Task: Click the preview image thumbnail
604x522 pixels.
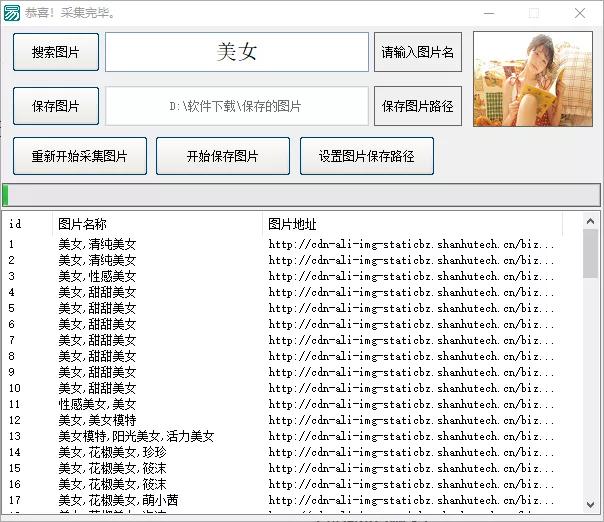Action: (533, 79)
